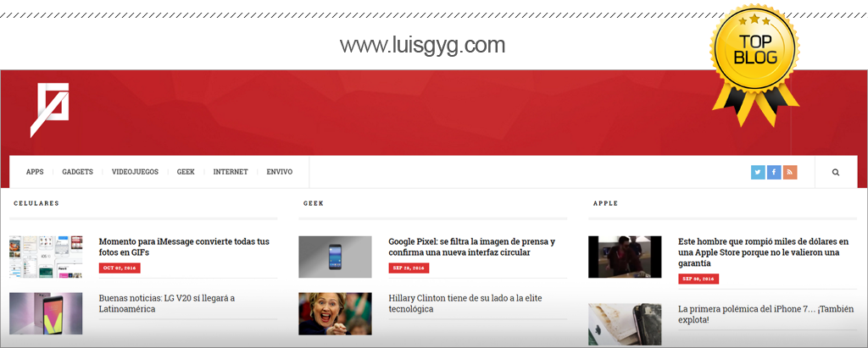This screenshot has height=348, width=868.
Task: Open the ENVIVO menu item
Action: (x=280, y=172)
